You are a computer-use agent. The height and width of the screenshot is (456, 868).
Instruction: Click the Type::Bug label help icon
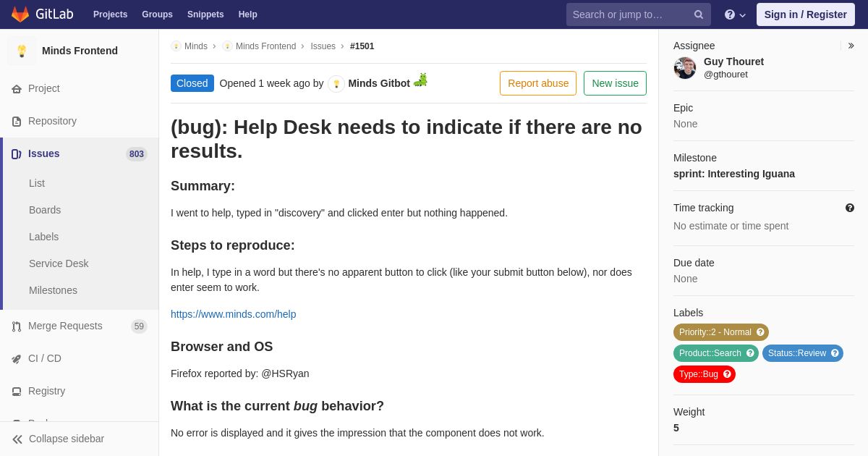727,374
